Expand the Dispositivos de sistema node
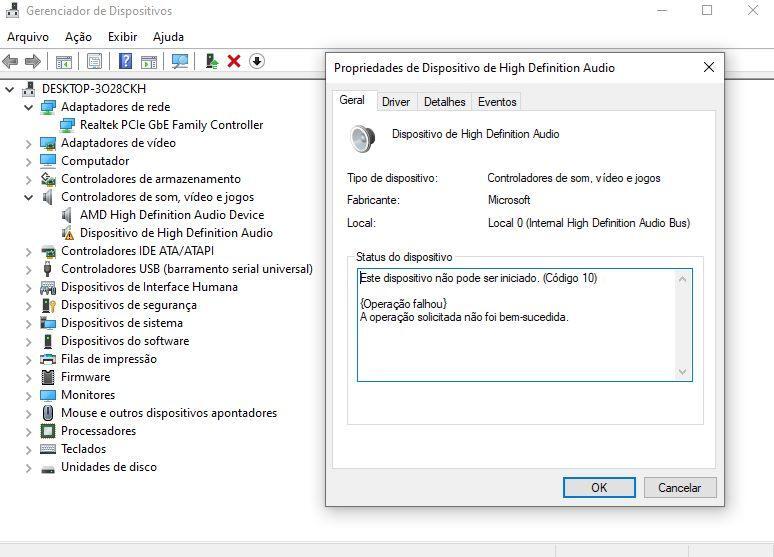This screenshot has width=774, height=557. click(29, 323)
